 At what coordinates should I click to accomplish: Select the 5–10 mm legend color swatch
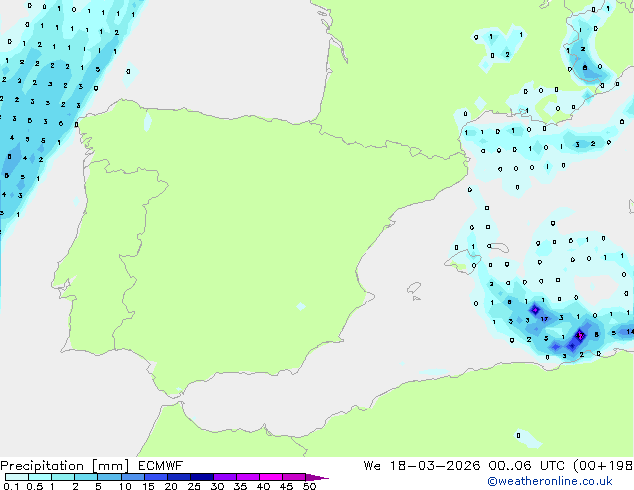109,477
